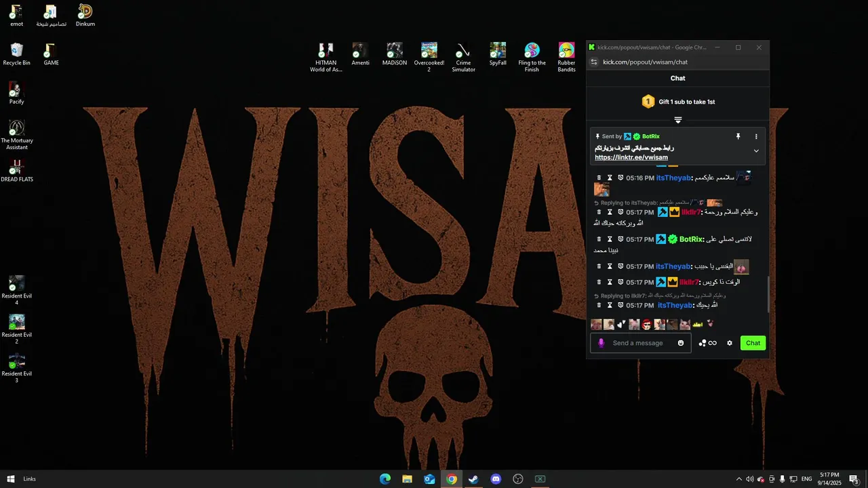The image size is (868, 488).
Task: Click the kick.com address bar URL
Action: pos(645,62)
